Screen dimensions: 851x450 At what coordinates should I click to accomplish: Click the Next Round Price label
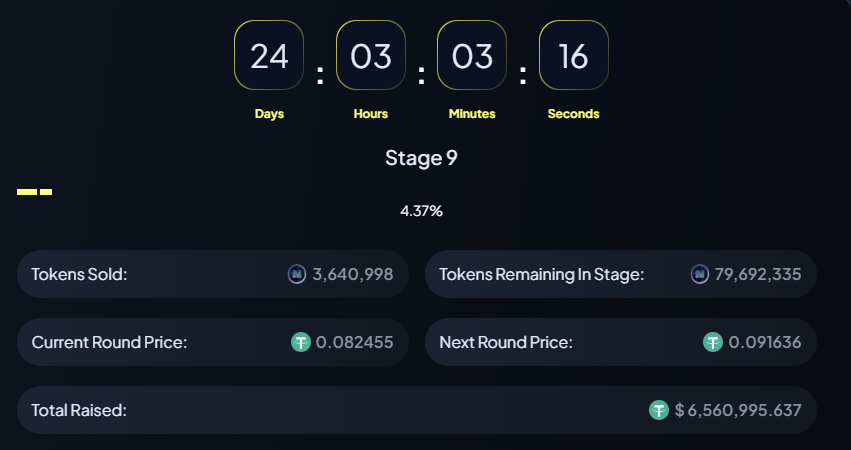[506, 342]
